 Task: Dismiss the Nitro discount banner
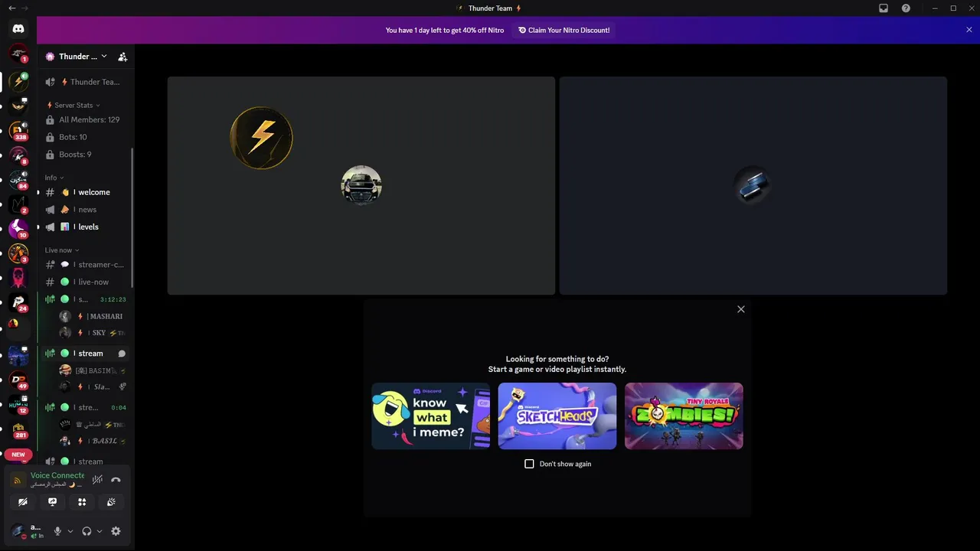point(969,30)
